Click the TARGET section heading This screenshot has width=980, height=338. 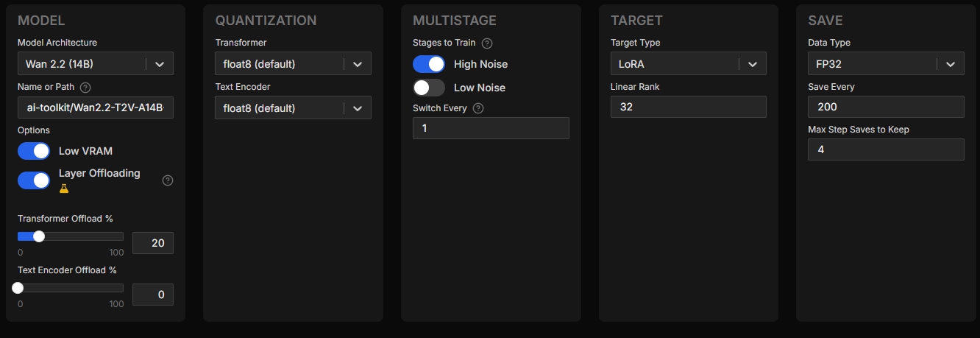click(636, 21)
